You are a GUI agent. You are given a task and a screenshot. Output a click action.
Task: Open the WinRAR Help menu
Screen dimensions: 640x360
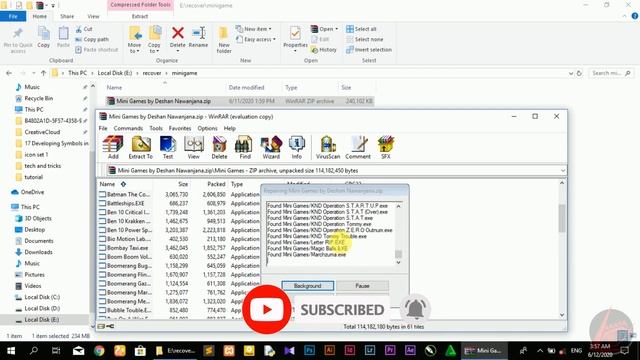click(x=229, y=128)
